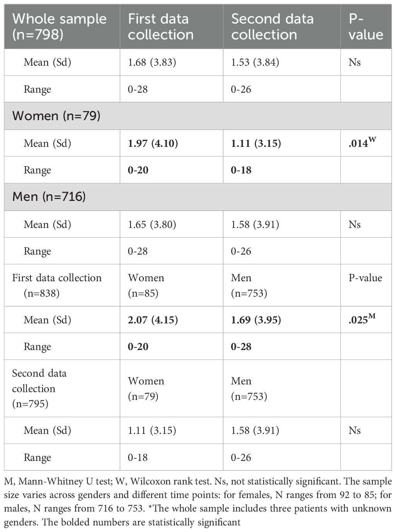Screen dimensions: 396x532
Task: Select the bold value 1.69 (3.95)
Action: (256, 320)
